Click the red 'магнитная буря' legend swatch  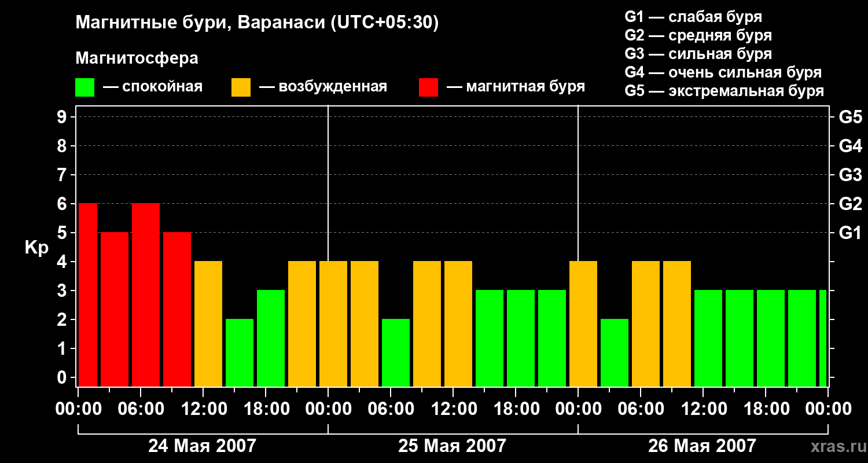429,87
